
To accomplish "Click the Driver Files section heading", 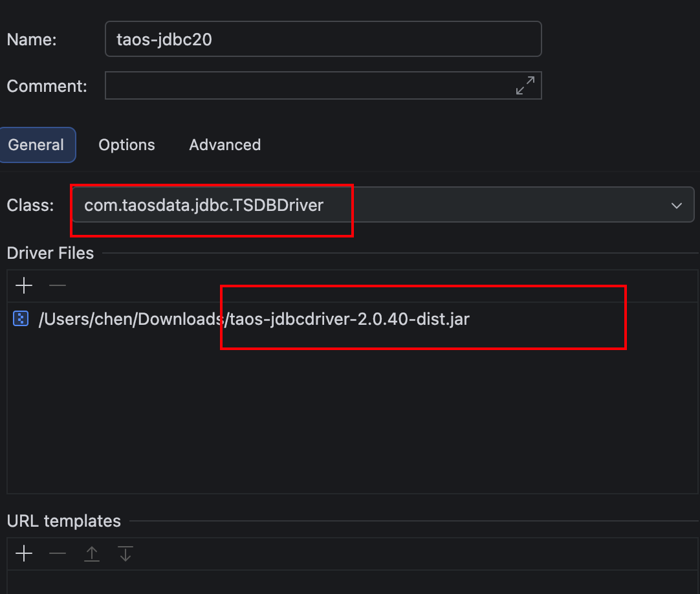I will (50, 253).
